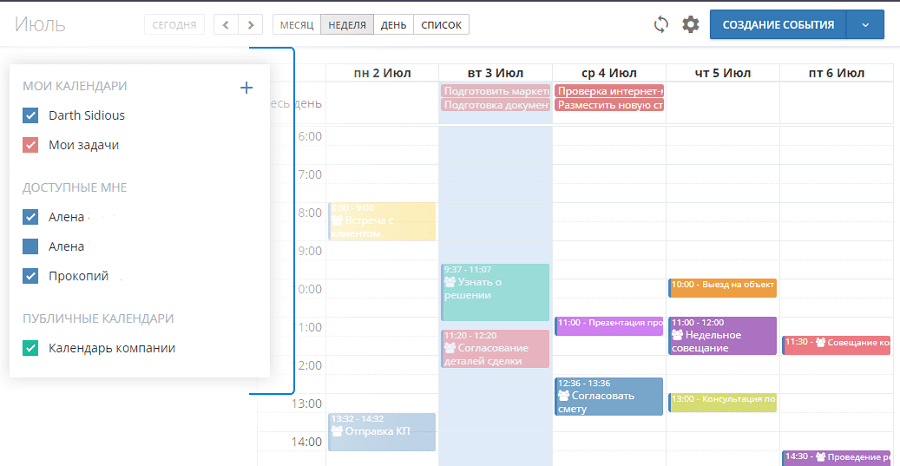Click the refresh/sync calendar icon

point(660,25)
